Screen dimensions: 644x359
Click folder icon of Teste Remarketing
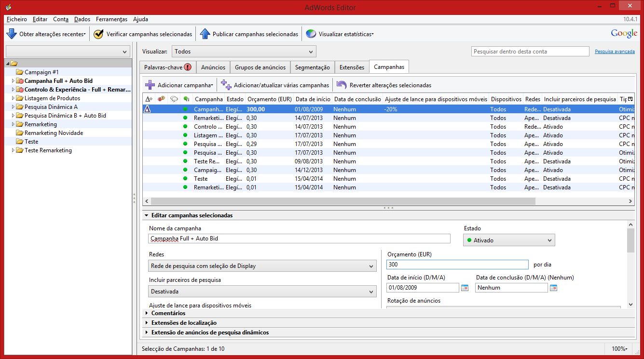click(20, 150)
